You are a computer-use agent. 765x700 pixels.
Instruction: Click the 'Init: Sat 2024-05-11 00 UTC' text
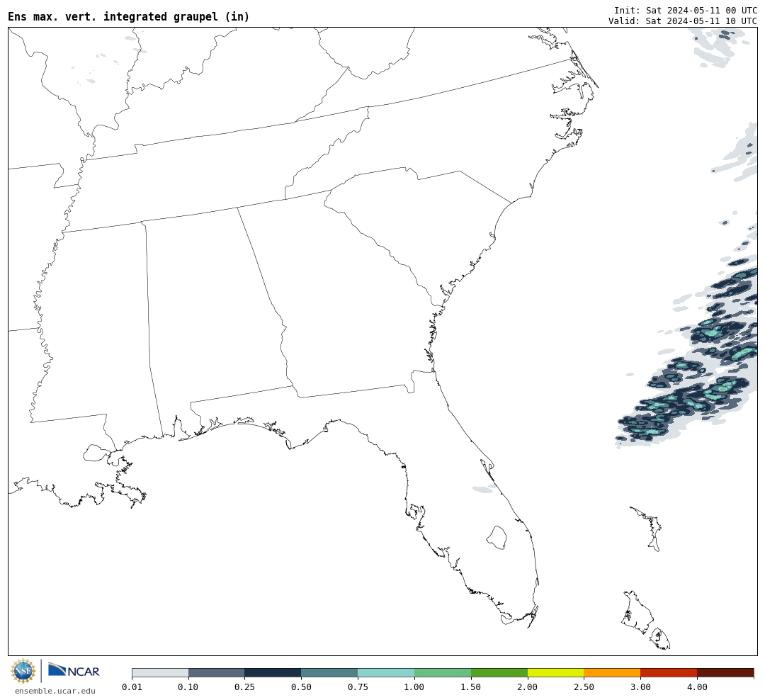click(x=686, y=10)
